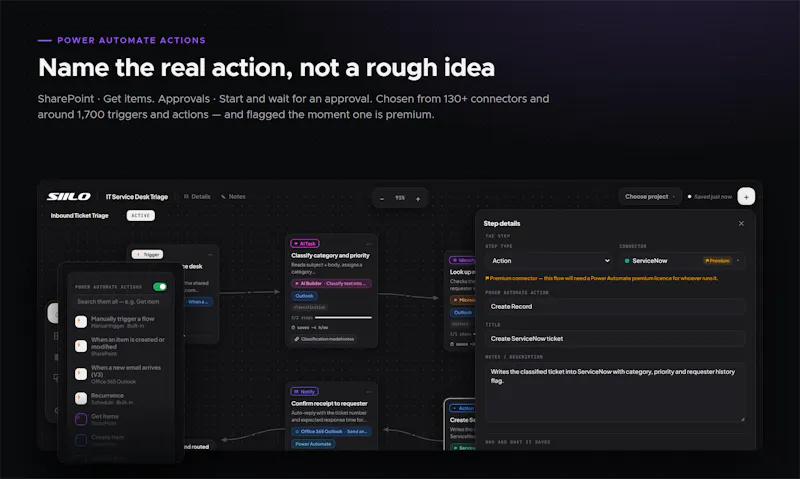
Task: Click the Classify category and priority title
Action: tap(330, 256)
